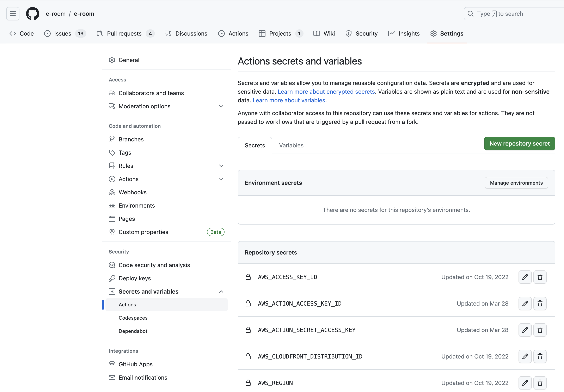The height and width of the screenshot is (392, 564).
Task: Expand the Rules section
Action: [221, 166]
